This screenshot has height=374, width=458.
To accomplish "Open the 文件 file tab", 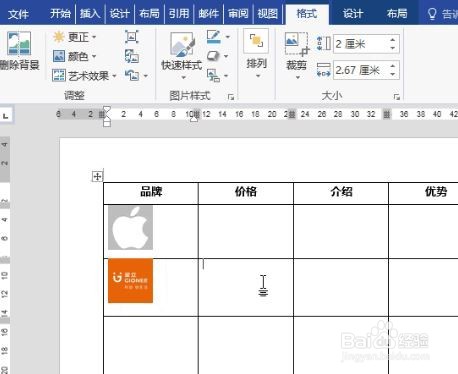I will tap(18, 14).
